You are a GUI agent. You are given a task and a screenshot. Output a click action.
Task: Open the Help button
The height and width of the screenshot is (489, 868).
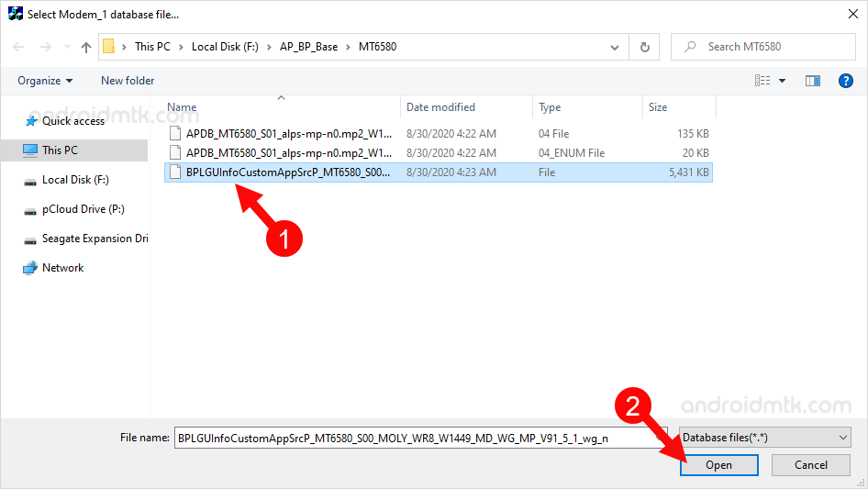(x=845, y=81)
